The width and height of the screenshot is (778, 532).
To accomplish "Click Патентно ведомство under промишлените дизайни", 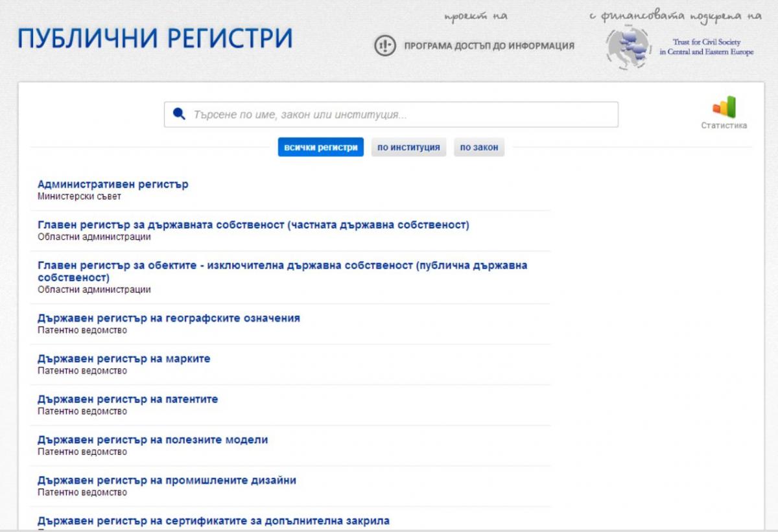I will pyautogui.click(x=82, y=492).
